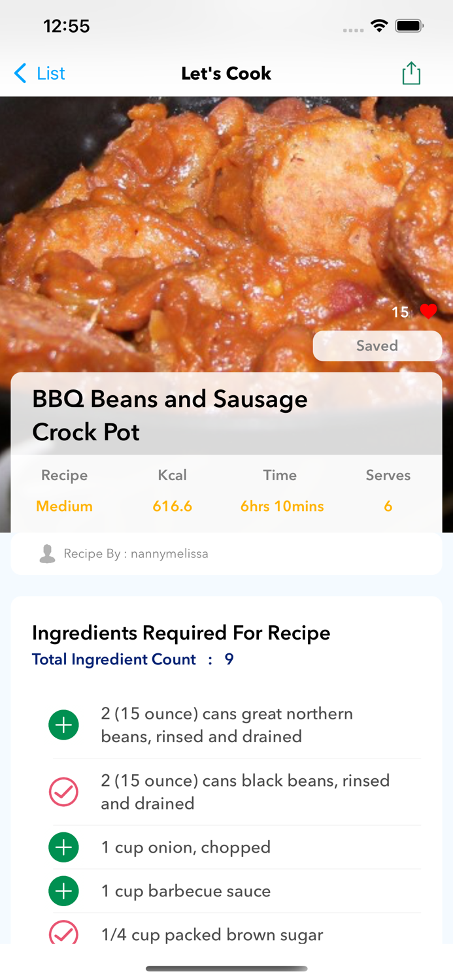Tap the Kcal value 616.6
Viewport: 453px width, 980px height.
172,506
